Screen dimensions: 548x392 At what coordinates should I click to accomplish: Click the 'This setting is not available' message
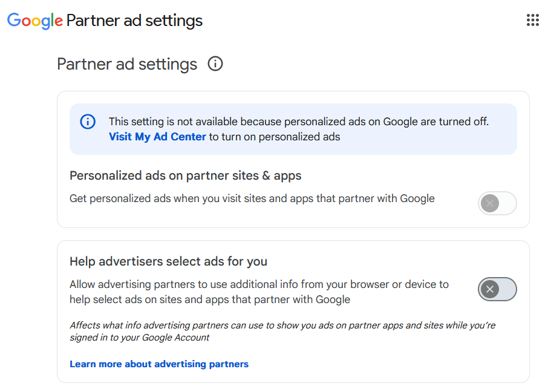pyautogui.click(x=299, y=122)
